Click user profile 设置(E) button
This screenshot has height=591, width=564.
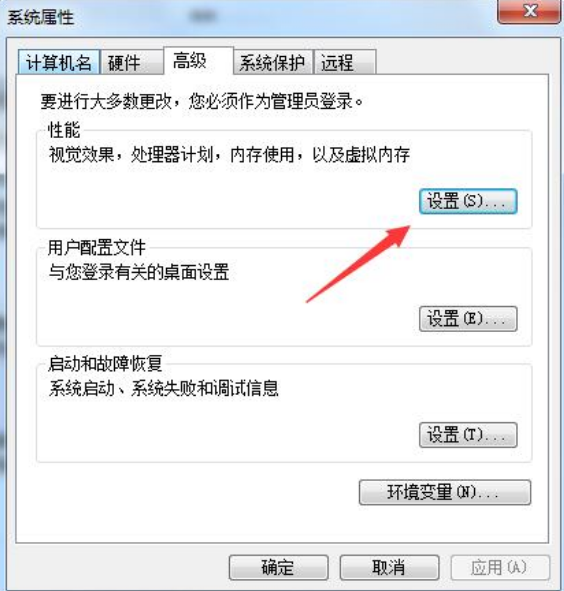point(468,319)
